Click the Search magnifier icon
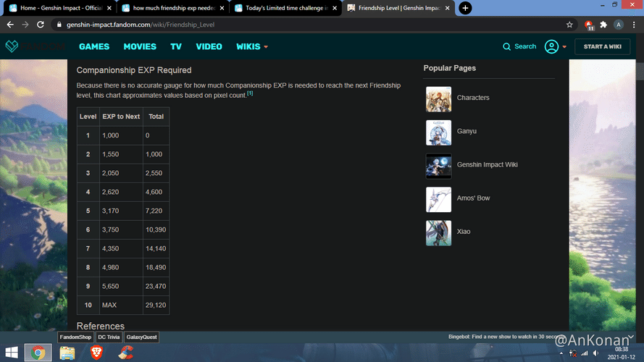Viewport: 644px width, 362px height. click(507, 47)
